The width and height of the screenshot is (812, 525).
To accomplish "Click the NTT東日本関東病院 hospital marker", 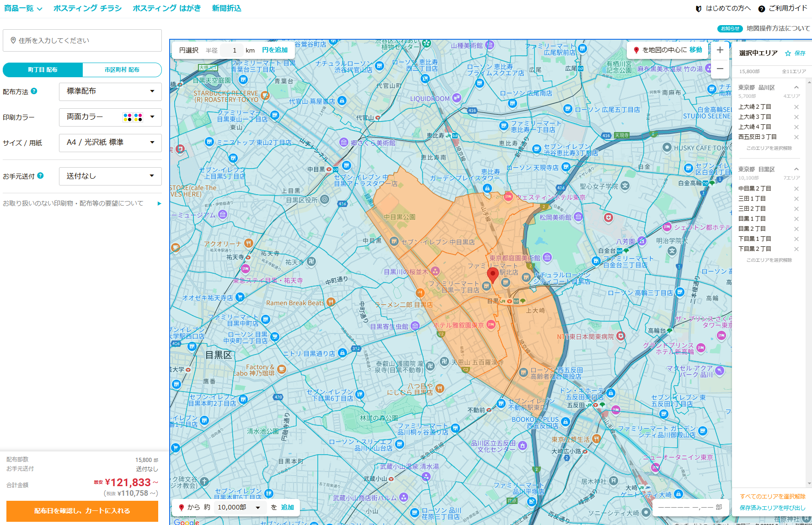I will pos(620,336).
